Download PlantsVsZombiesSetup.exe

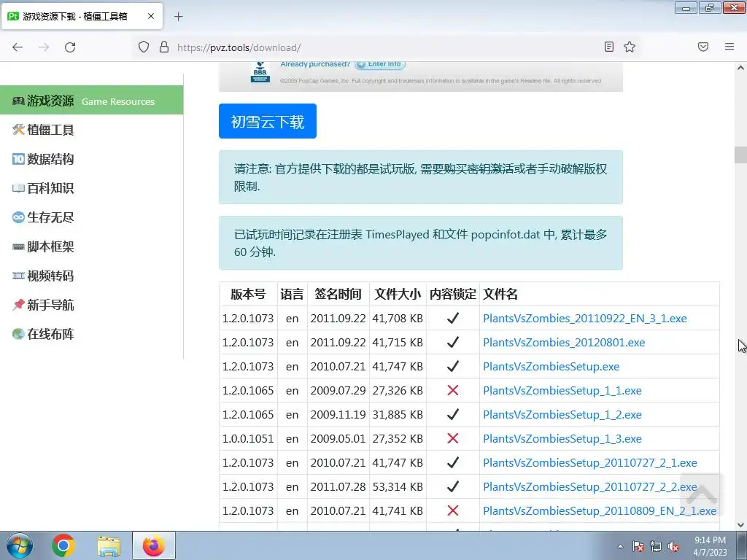(x=551, y=366)
